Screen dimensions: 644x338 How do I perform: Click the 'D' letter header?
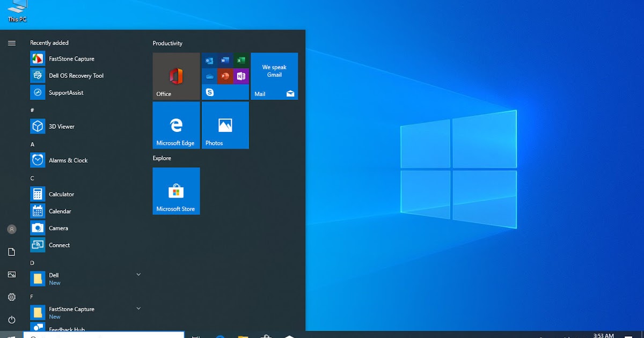tap(32, 263)
